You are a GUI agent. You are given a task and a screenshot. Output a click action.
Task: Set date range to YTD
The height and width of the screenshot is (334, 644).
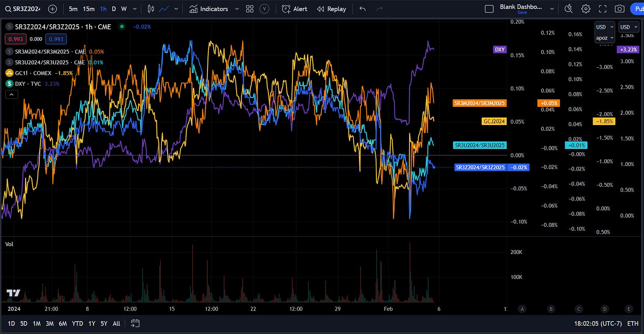[77, 323]
